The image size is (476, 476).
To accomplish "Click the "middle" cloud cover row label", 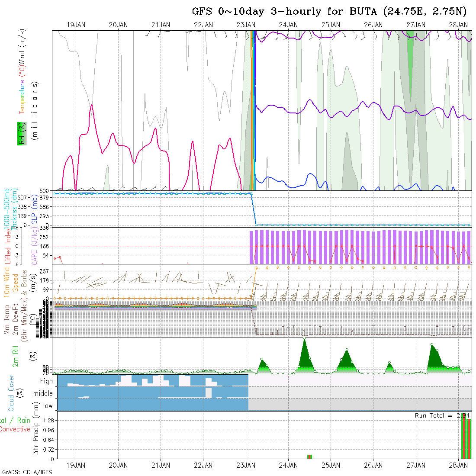I will (43, 393).
